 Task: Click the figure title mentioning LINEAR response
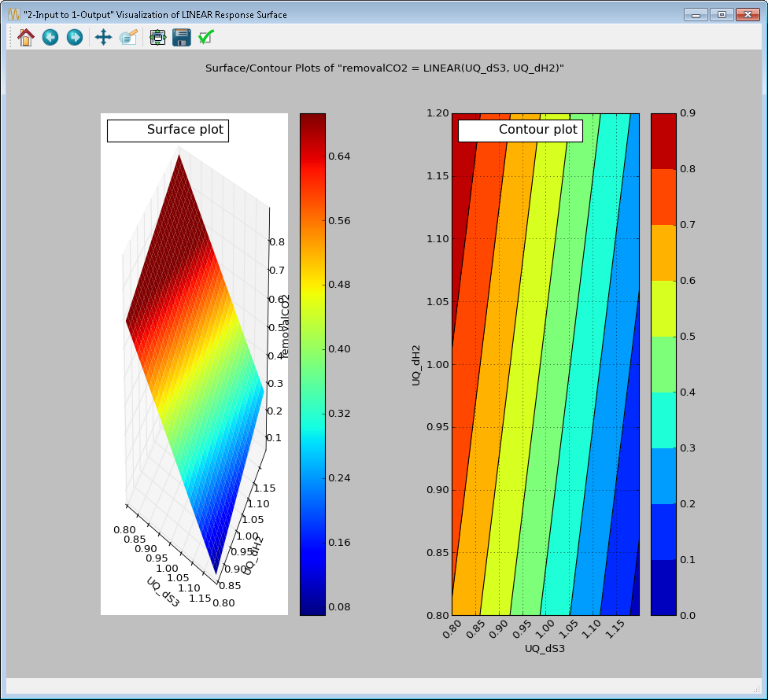[384, 68]
